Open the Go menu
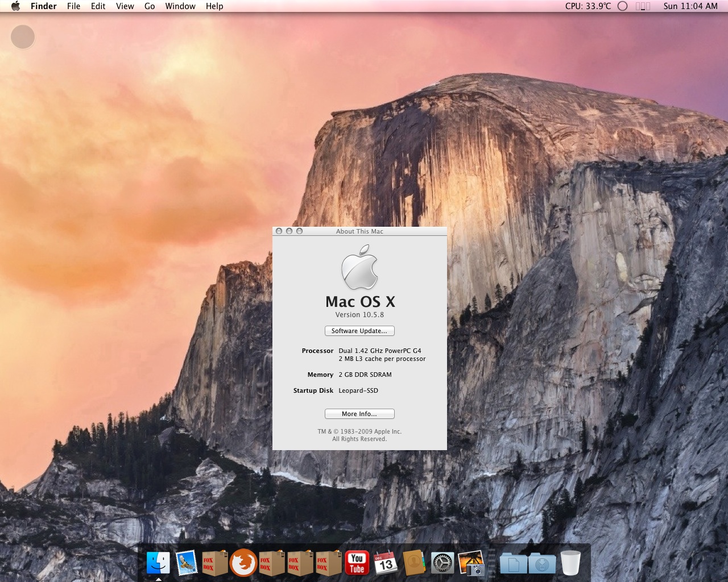This screenshot has width=728, height=582. point(150,6)
